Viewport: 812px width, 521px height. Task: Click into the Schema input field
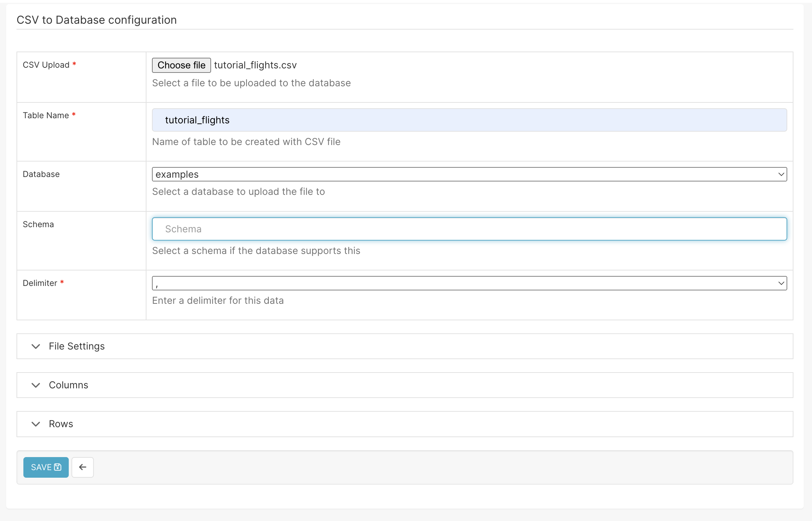click(469, 229)
